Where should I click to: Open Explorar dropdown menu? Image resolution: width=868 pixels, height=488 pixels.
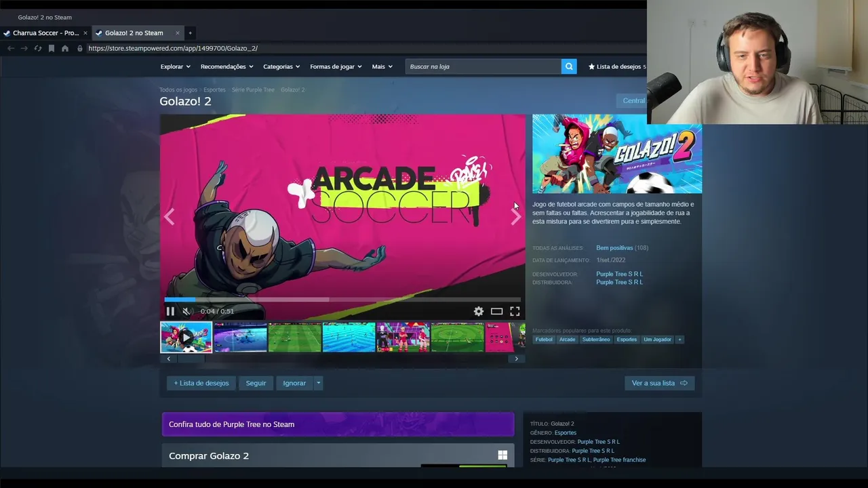pyautogui.click(x=176, y=66)
